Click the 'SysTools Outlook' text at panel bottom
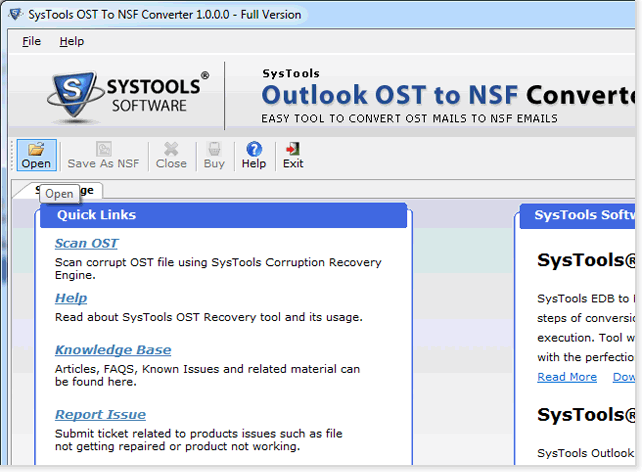642x472 pixels. [x=585, y=453]
